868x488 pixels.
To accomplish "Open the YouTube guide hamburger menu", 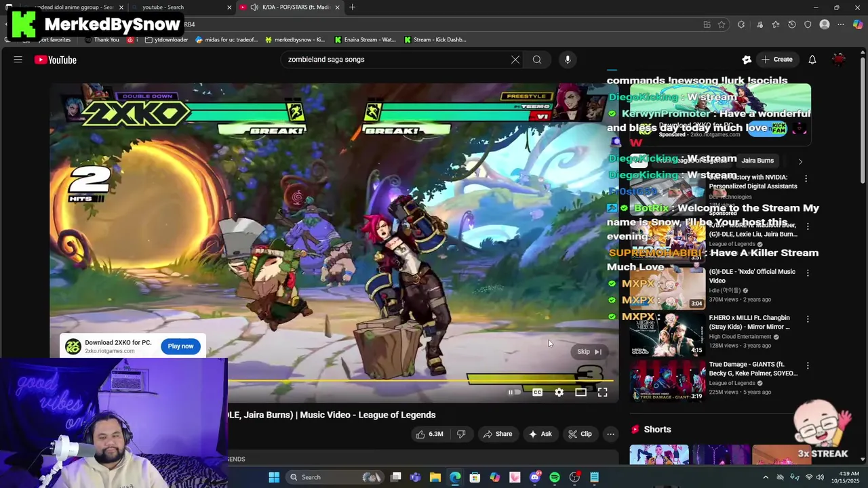I will 18,60.
